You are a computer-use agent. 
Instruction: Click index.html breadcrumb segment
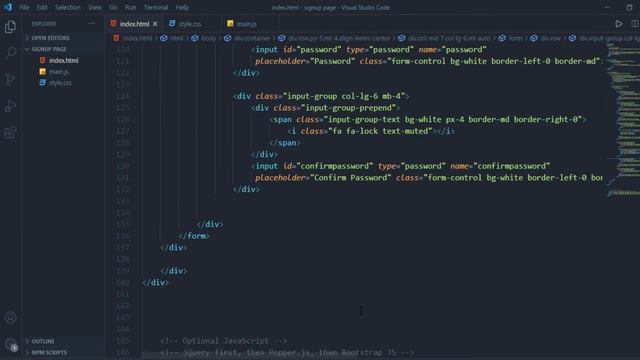(137, 38)
